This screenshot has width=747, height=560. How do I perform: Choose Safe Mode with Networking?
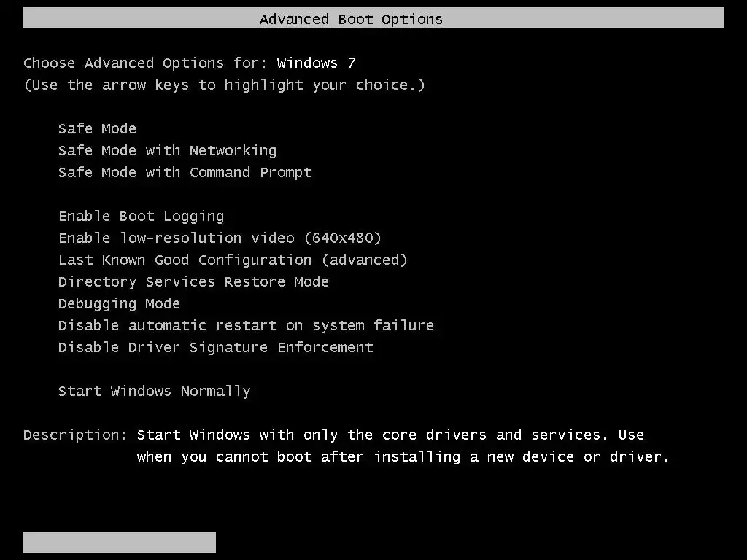coord(167,151)
